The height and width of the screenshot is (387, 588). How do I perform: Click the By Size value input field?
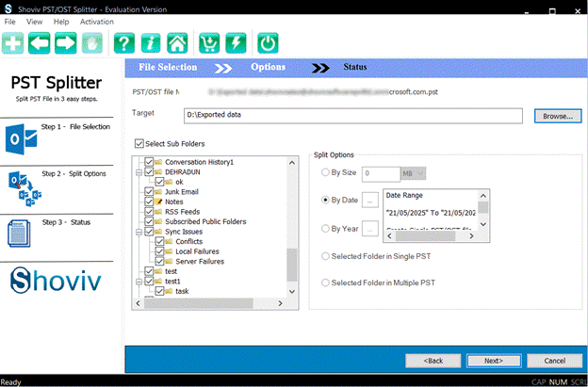pos(382,173)
